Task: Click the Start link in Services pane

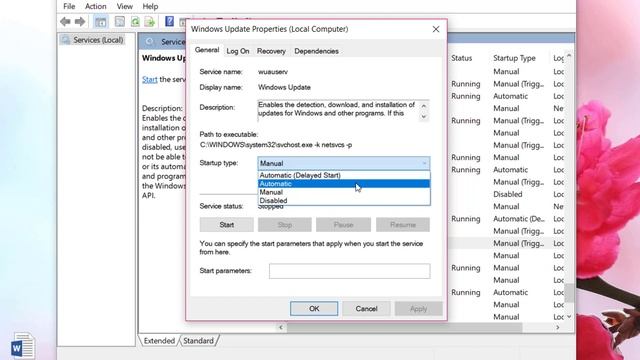Action: 149,79
